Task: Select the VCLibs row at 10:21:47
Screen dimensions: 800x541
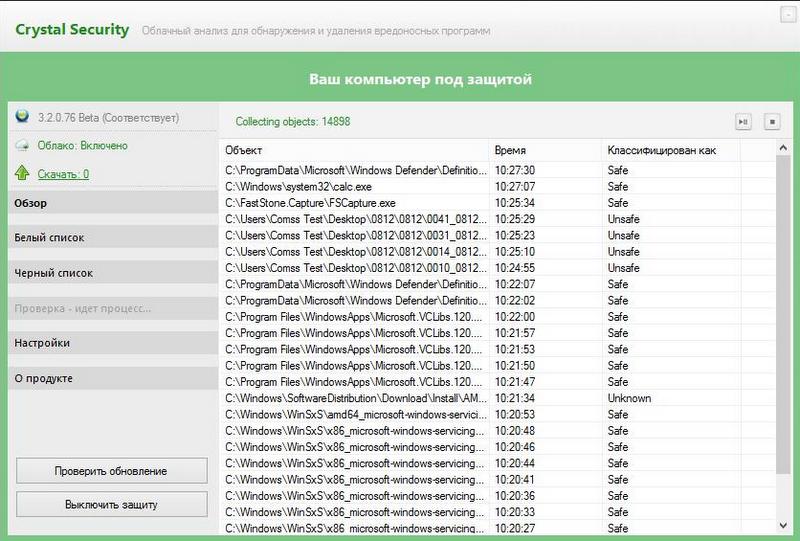Action: [497, 382]
